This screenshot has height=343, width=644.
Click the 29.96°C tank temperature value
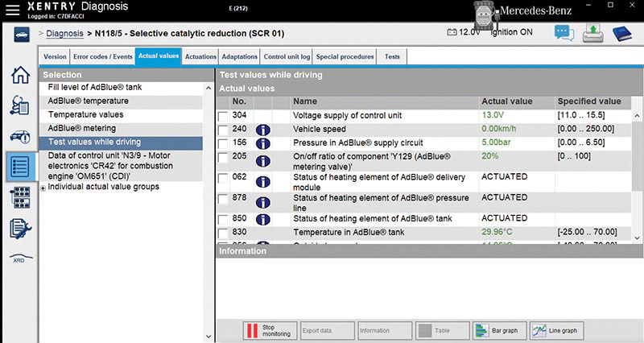pos(497,232)
